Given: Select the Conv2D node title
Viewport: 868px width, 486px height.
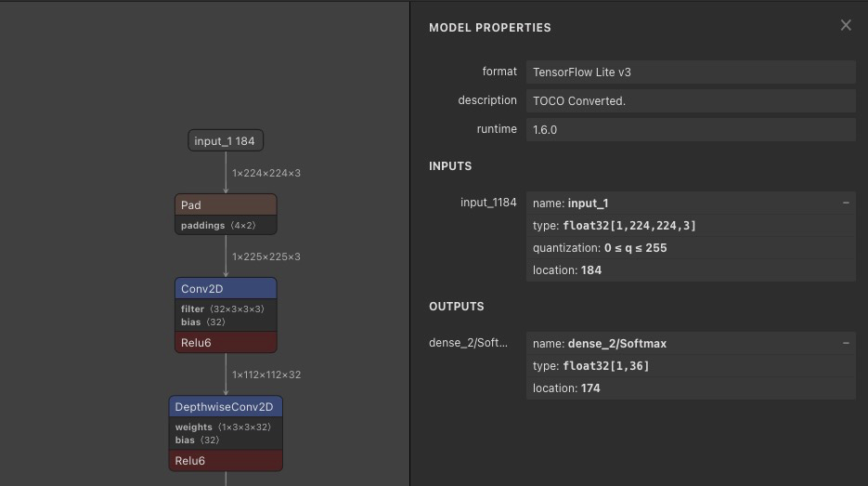Looking at the screenshot, I should click(226, 289).
